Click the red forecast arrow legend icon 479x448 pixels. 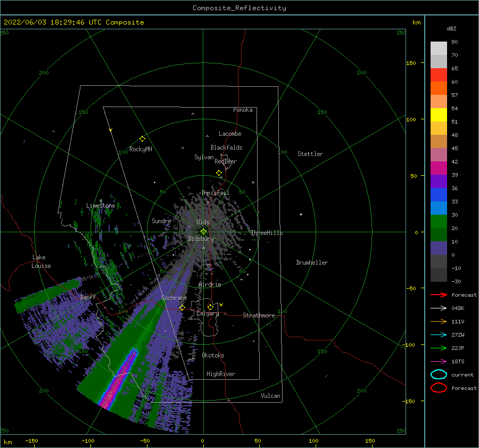click(439, 295)
